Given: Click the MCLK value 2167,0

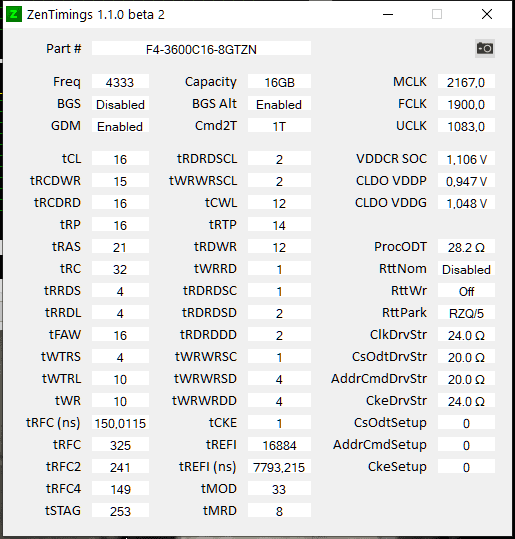Looking at the screenshot, I should [466, 81].
